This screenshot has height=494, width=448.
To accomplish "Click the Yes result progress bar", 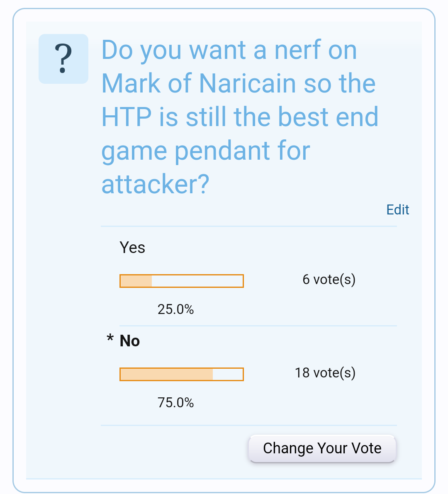I will [181, 281].
